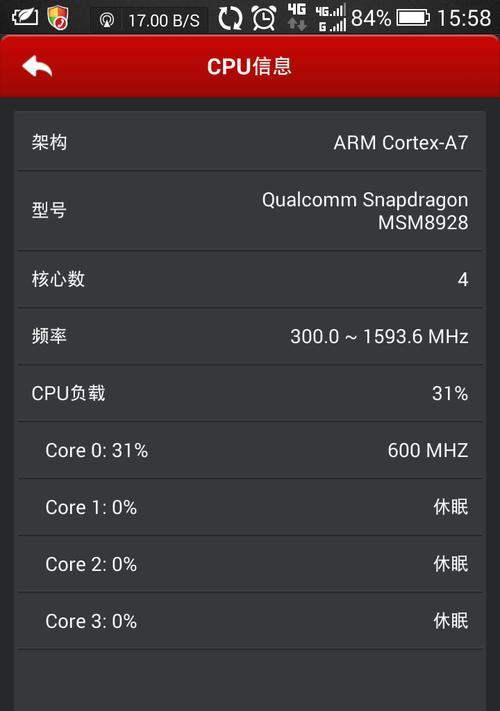
Task: Tap the dual signal strength bars
Action: click(x=331, y=18)
